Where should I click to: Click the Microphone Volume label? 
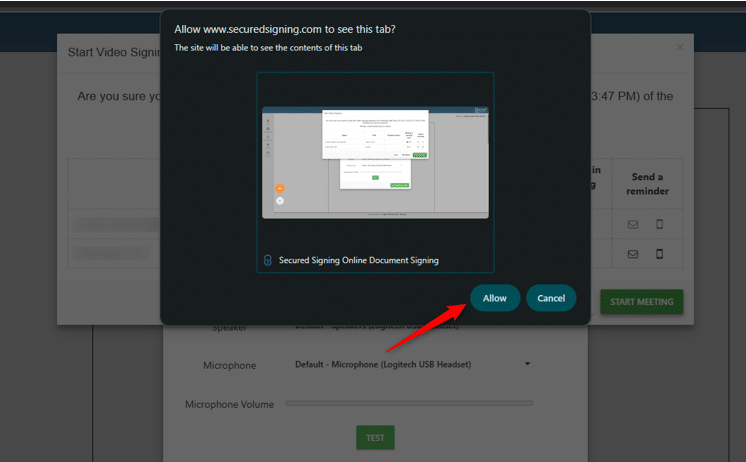[229, 404]
